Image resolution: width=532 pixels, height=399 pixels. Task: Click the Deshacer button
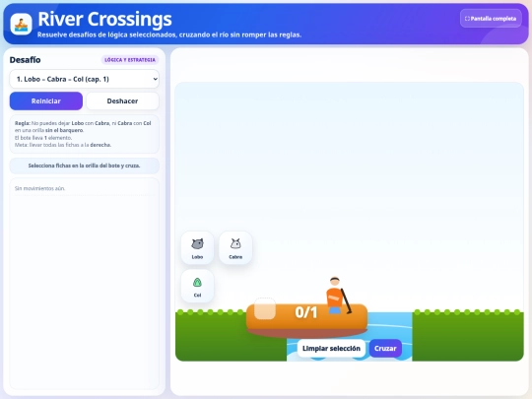pyautogui.click(x=122, y=101)
